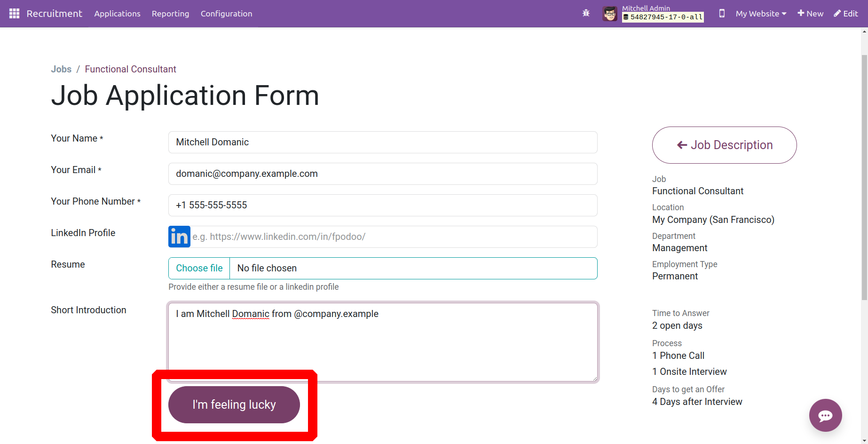Viewport: 868px width, 444px height.
Task: Go to Jobs breadcrumb link
Action: pyautogui.click(x=61, y=69)
